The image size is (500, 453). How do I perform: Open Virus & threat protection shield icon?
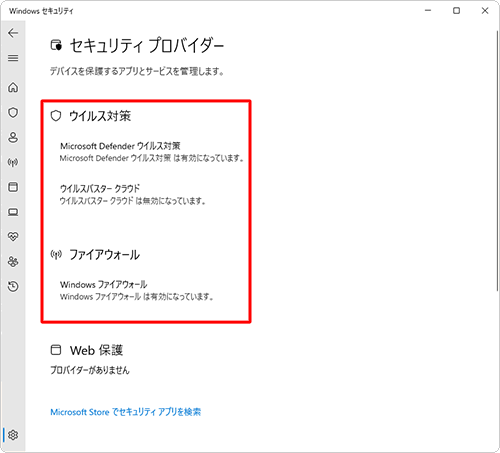(13, 112)
